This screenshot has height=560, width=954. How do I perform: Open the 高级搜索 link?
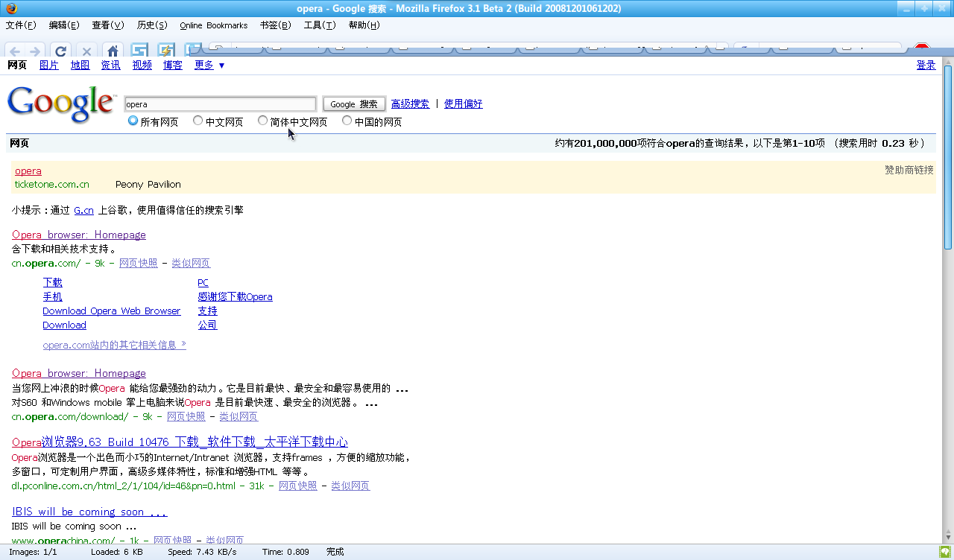point(410,104)
